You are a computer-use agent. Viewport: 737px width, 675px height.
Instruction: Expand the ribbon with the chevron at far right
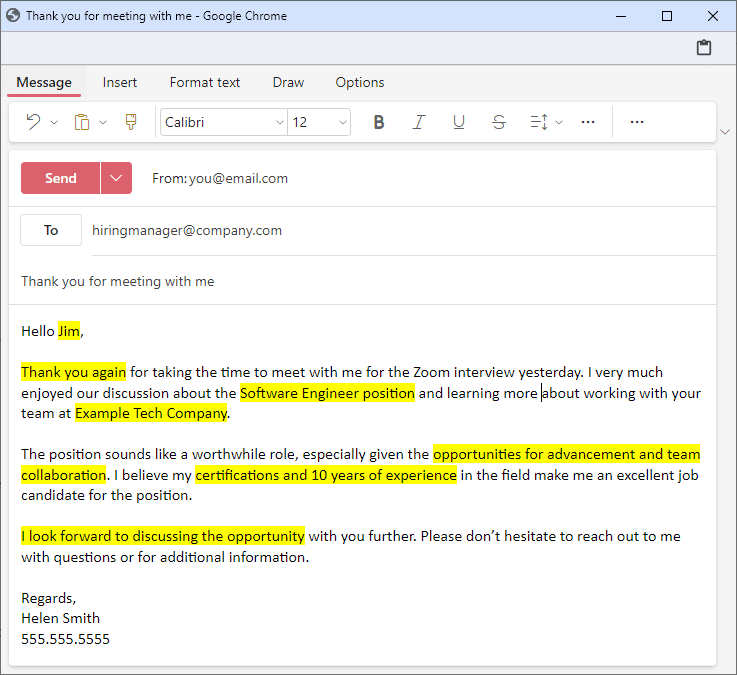pos(725,132)
